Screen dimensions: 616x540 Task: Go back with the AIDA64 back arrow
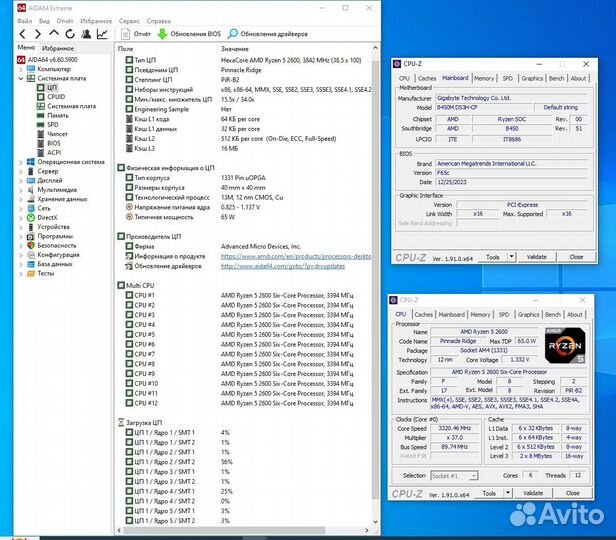22,34
